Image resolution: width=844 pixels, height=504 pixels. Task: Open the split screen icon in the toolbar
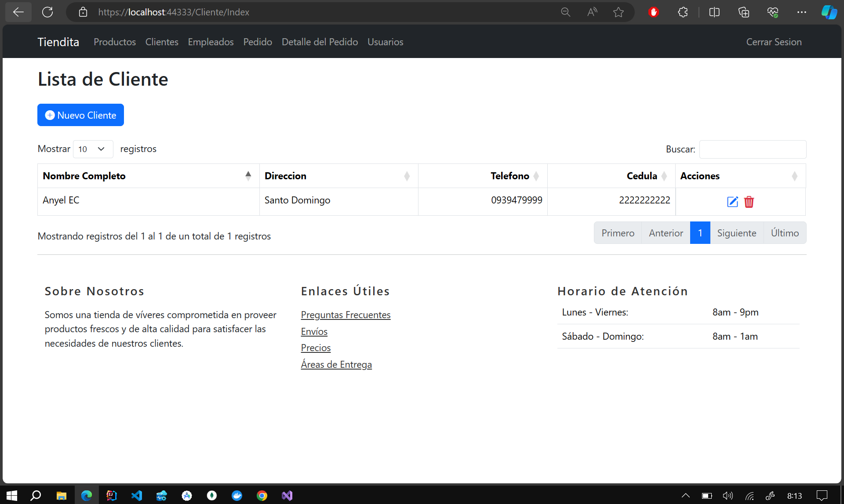(x=714, y=12)
